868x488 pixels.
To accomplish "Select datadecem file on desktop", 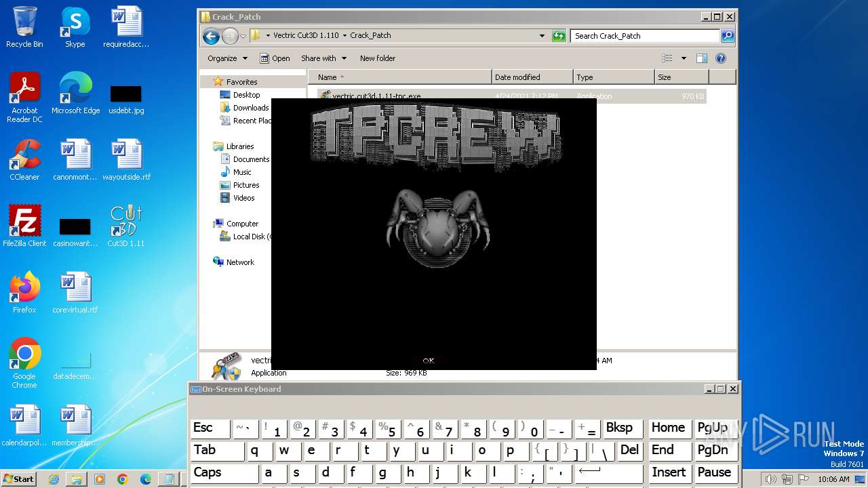I will pos(75,366).
